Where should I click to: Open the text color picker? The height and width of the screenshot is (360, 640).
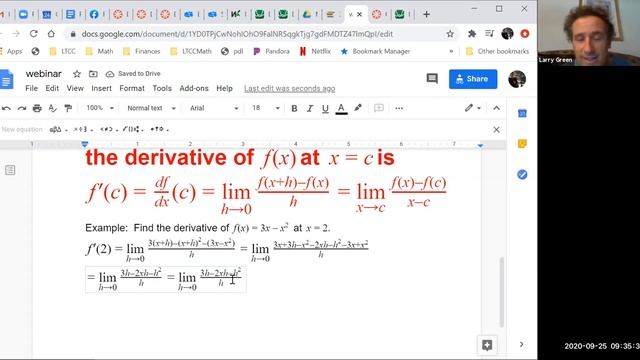(x=341, y=109)
